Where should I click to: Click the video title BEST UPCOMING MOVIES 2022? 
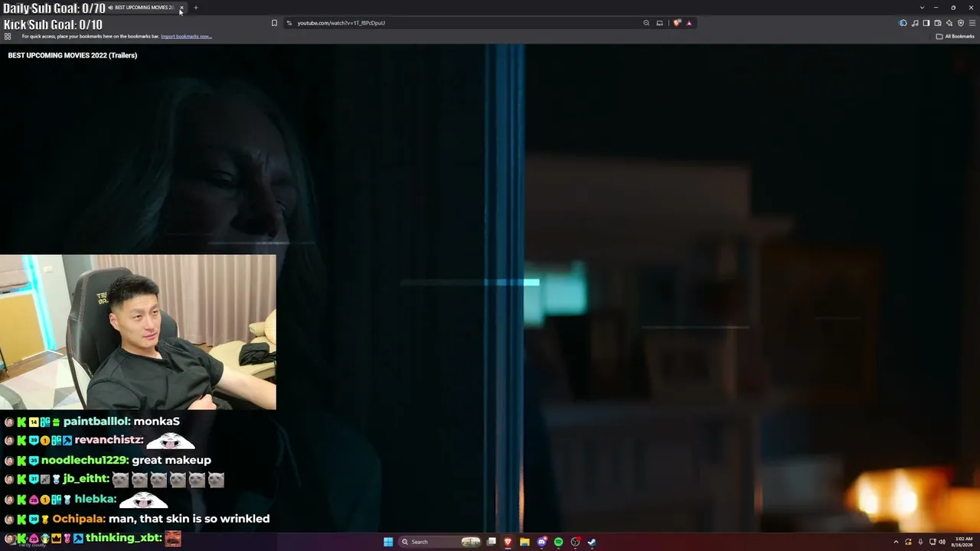point(73,55)
